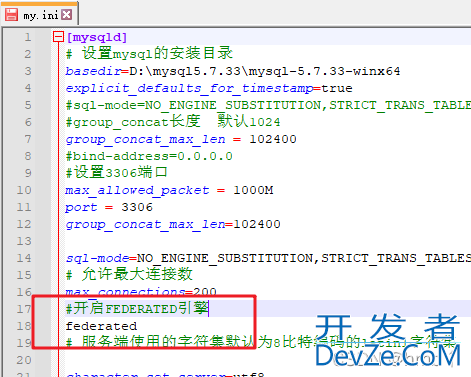The image size is (471, 377).
Task: Click the 允许最大连接数 comment
Action: pyautogui.click(x=129, y=274)
